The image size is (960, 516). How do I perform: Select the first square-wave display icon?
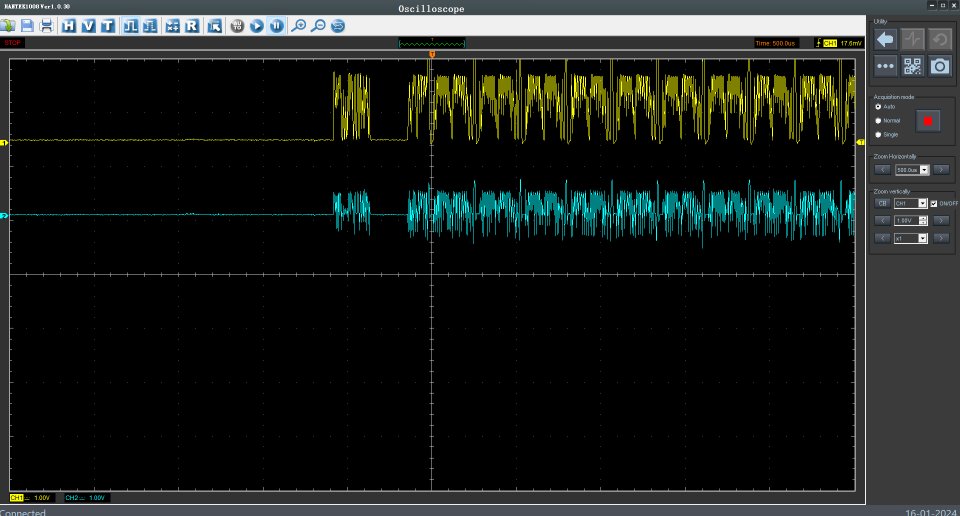click(130, 26)
